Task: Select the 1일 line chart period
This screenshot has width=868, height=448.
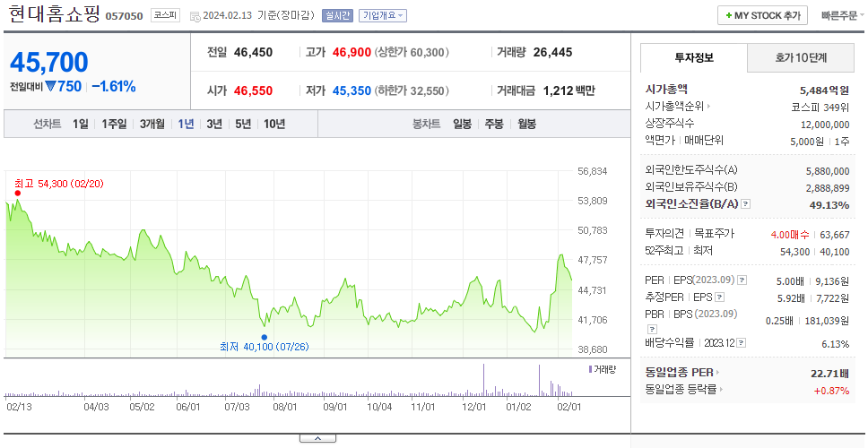Action: coord(81,124)
